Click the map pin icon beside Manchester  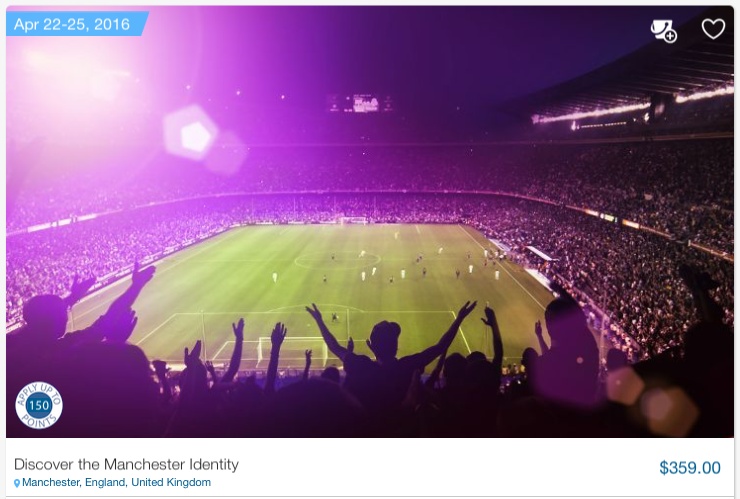[x=17, y=483]
